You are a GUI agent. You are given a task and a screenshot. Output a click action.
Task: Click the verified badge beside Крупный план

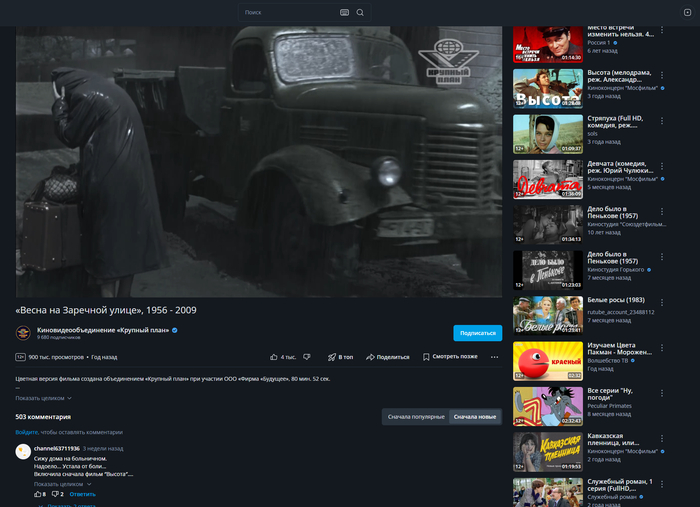[x=175, y=330]
